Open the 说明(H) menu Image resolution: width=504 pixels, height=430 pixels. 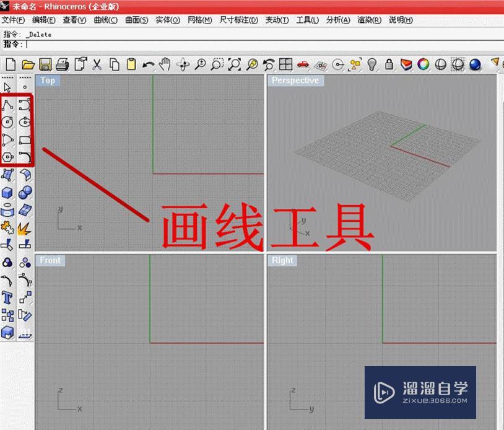click(401, 20)
